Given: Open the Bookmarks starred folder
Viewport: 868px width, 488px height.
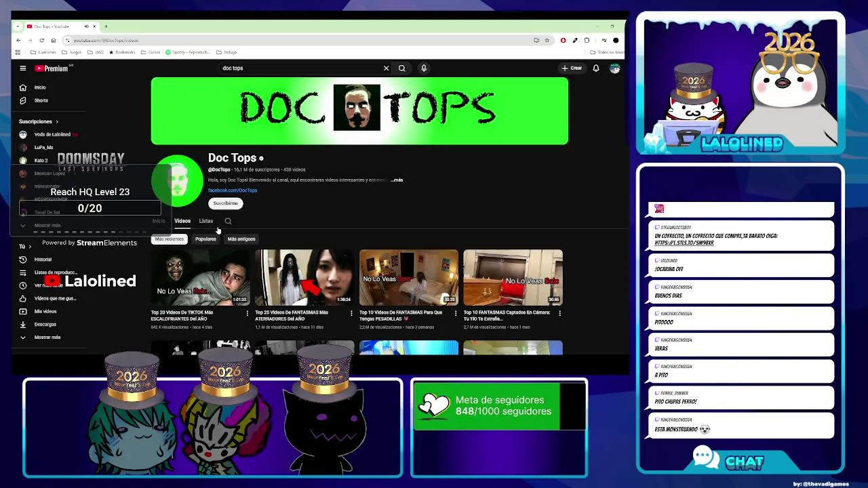Looking at the screenshot, I should (121, 52).
